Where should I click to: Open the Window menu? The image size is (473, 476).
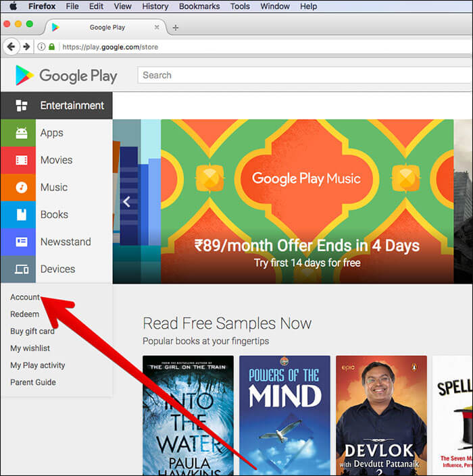pos(275,6)
